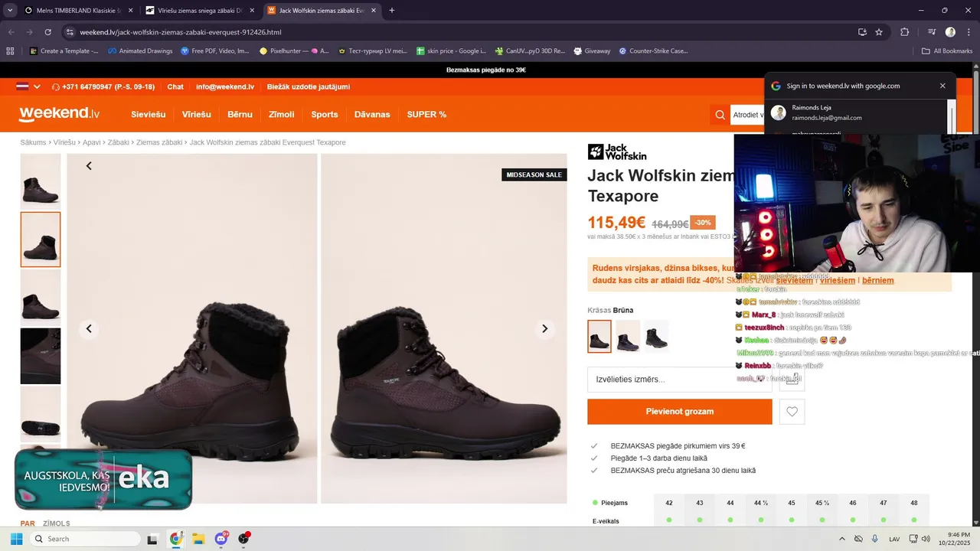Open the SUPER % menu
The image size is (980, 551).
coord(426,114)
